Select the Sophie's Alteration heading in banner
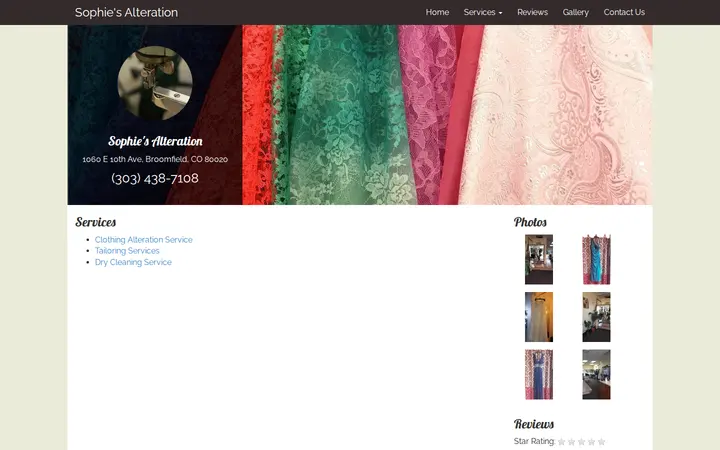This screenshot has width=720, height=450. point(155,141)
